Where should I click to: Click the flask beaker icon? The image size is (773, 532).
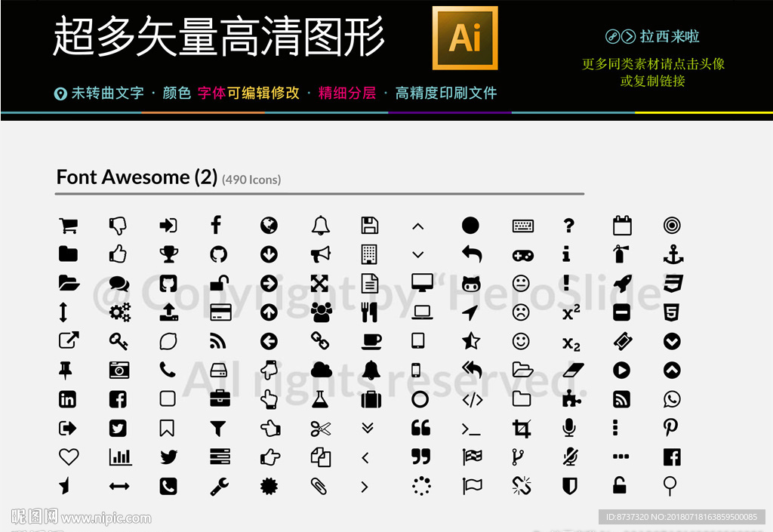320,399
